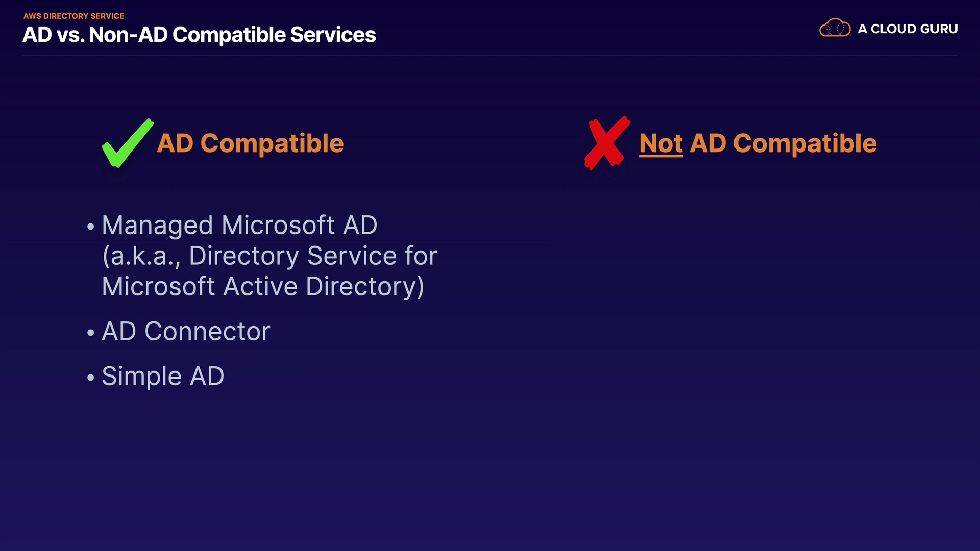Click the red X icon
Viewport: 980px width, 551px height.
[x=606, y=143]
